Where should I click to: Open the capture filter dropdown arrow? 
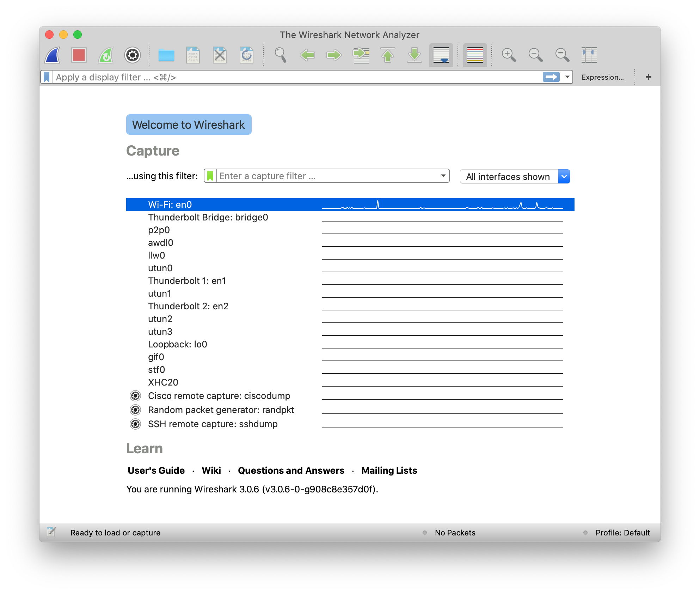443,176
